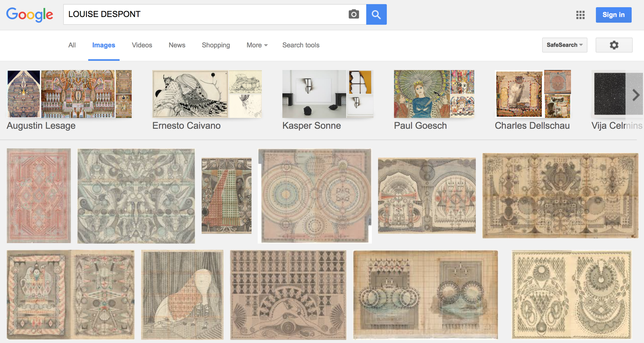Show next related artists with right arrow
The height and width of the screenshot is (343, 644).
(635, 95)
